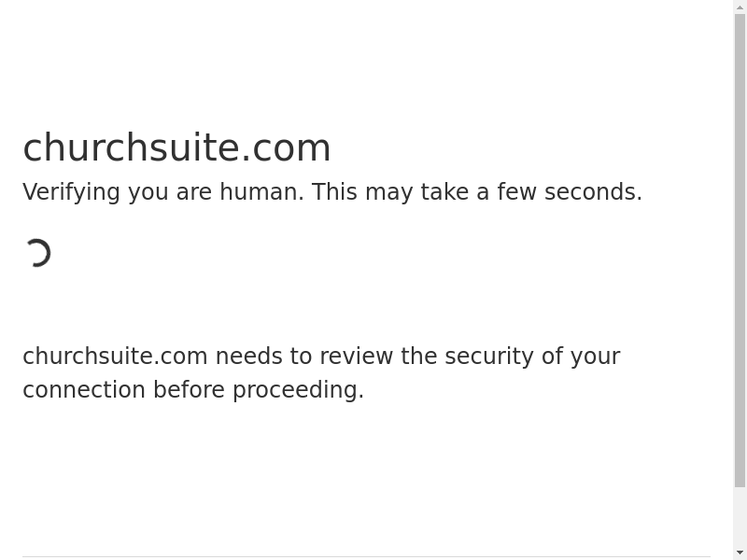Image resolution: width=747 pixels, height=560 pixels.
Task: Click "churchsuite.com" in the bottom paragraph
Action: [115, 357]
